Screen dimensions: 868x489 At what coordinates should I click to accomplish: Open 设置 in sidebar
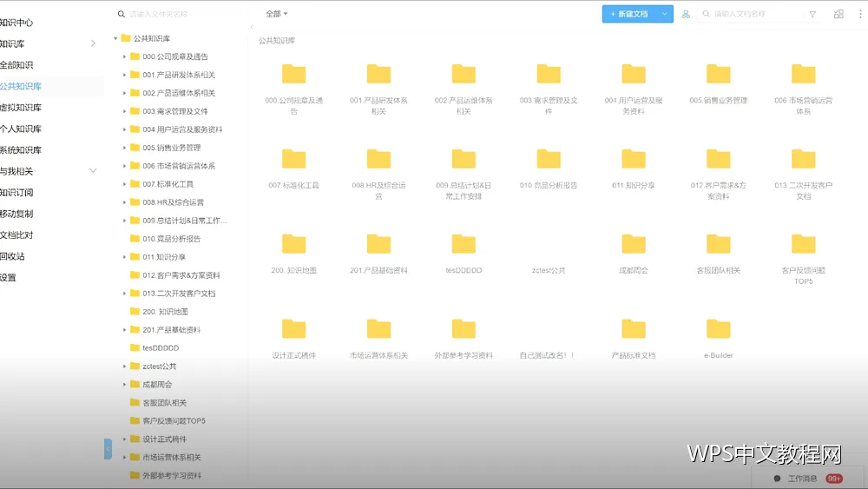pos(9,277)
